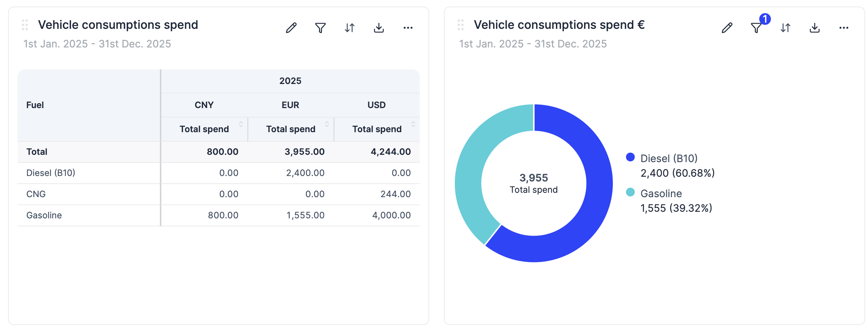Download the Vehicle consumptions spend table
This screenshot has height=333, width=868.
(x=379, y=27)
